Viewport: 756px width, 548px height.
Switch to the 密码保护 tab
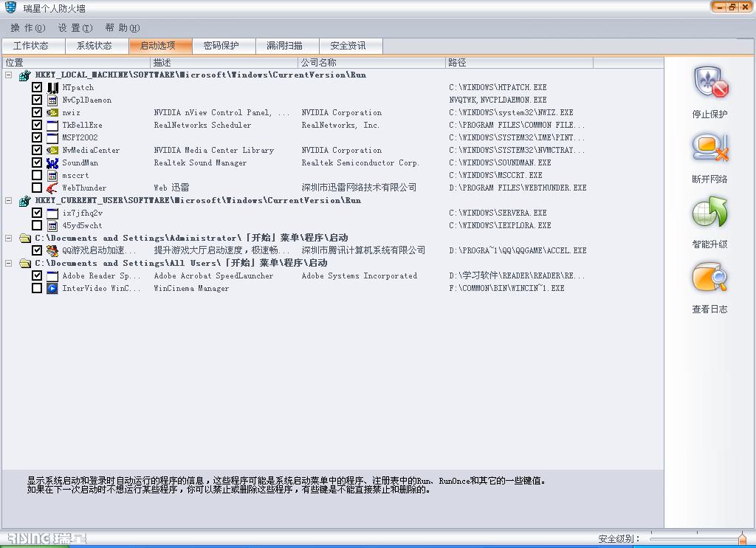(224, 46)
